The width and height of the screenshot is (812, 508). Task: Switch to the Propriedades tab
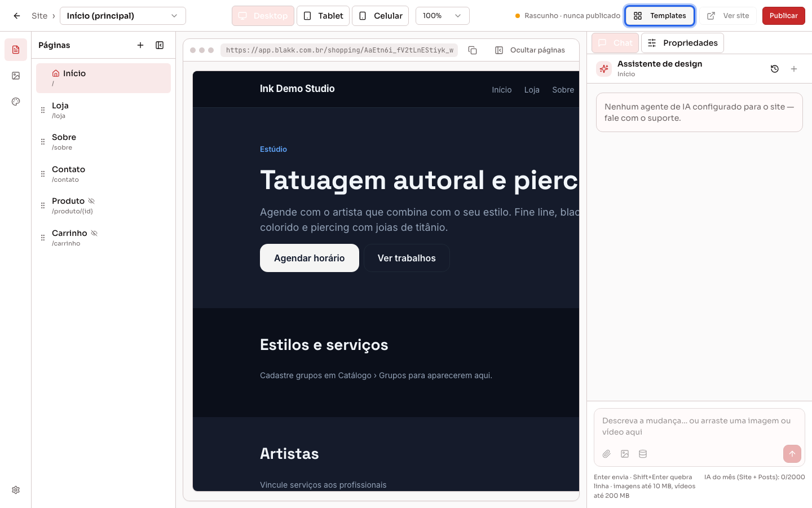point(682,43)
